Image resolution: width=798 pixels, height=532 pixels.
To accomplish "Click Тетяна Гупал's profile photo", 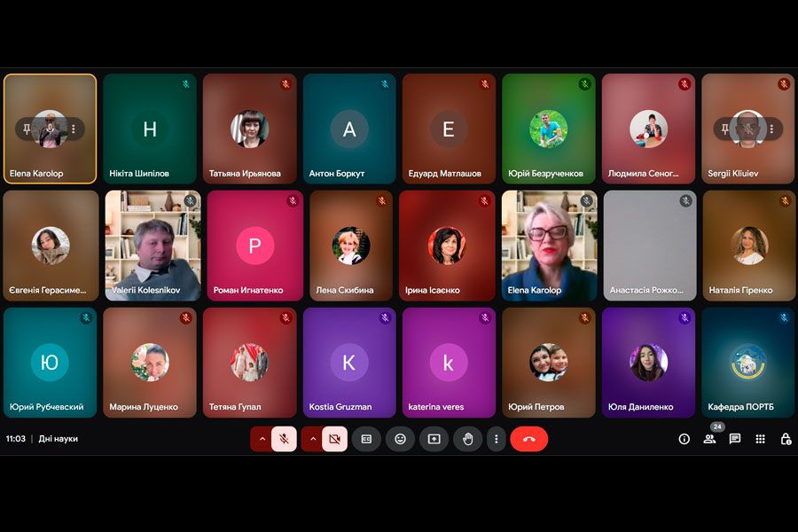I will (249, 363).
